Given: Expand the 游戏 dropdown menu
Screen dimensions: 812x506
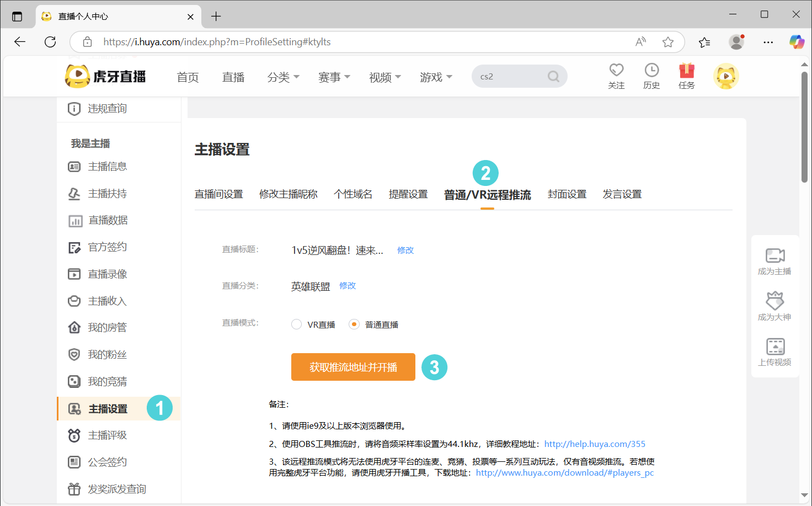Looking at the screenshot, I should point(435,77).
